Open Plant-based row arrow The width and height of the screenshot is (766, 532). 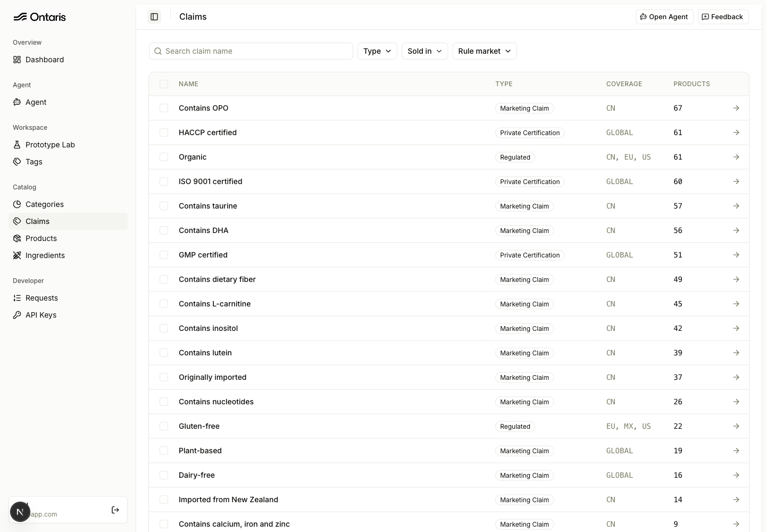point(736,451)
